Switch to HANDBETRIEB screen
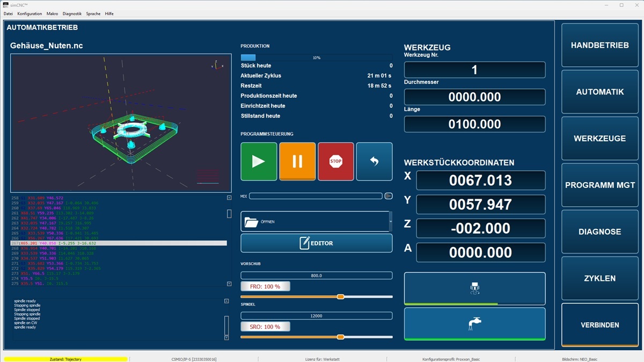The width and height of the screenshot is (644, 362). point(600,45)
